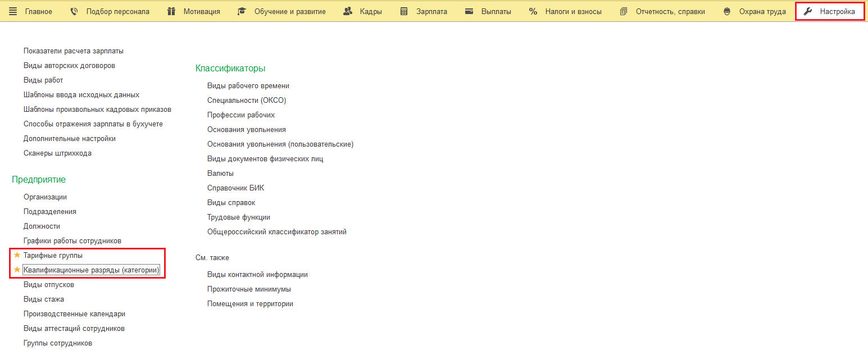The image size is (868, 350).
Task: Open Производственные календари link
Action: point(74,313)
